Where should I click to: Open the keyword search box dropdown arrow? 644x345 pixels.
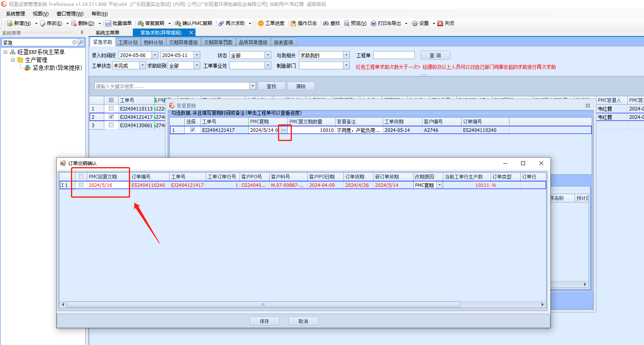coord(253,86)
